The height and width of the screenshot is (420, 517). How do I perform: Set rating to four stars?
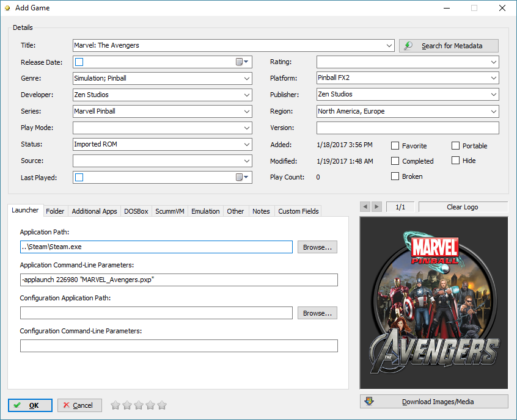pyautogui.click(x=150, y=405)
